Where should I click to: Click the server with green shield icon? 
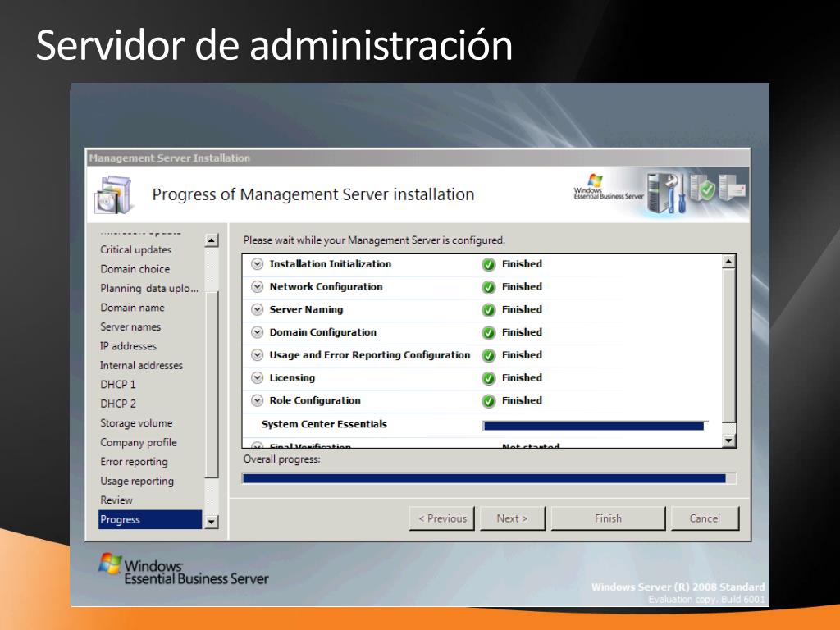pyautogui.click(x=702, y=188)
